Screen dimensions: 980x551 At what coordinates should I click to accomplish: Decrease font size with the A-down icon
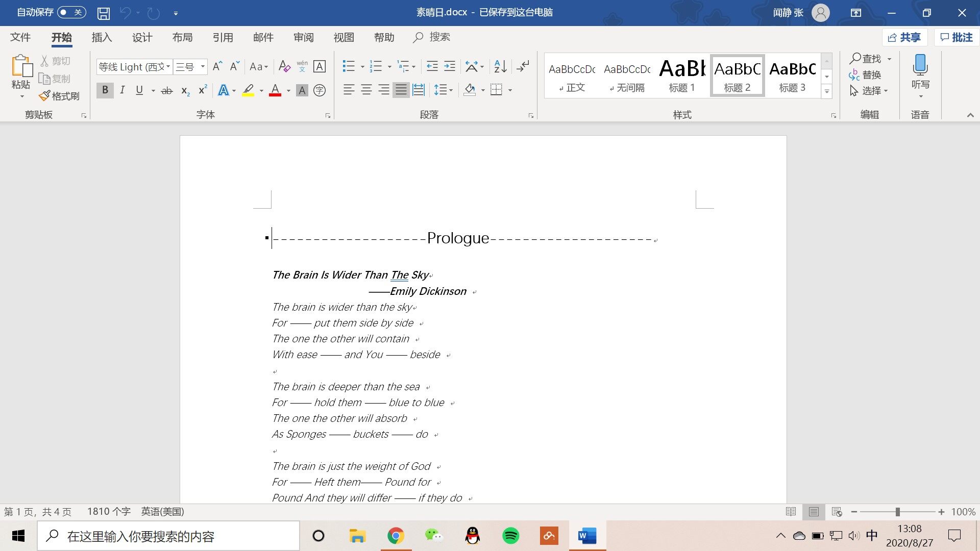click(x=235, y=66)
